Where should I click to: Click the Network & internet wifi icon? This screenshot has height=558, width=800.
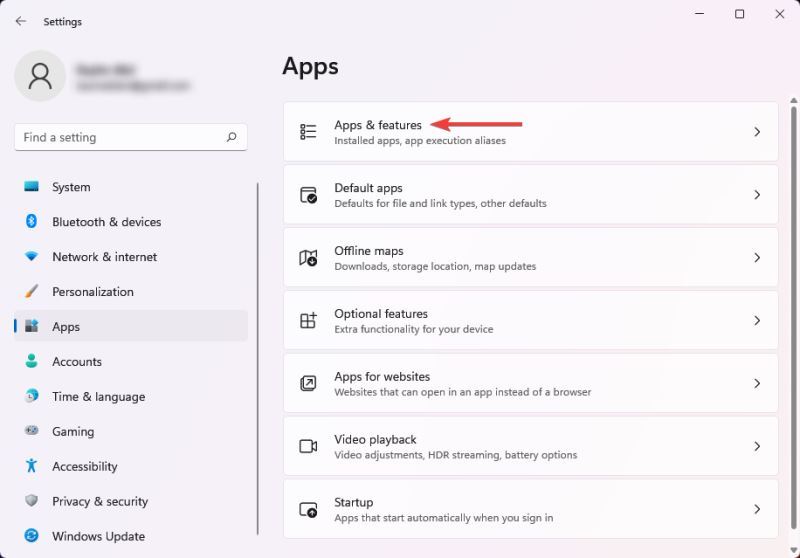[x=31, y=257]
